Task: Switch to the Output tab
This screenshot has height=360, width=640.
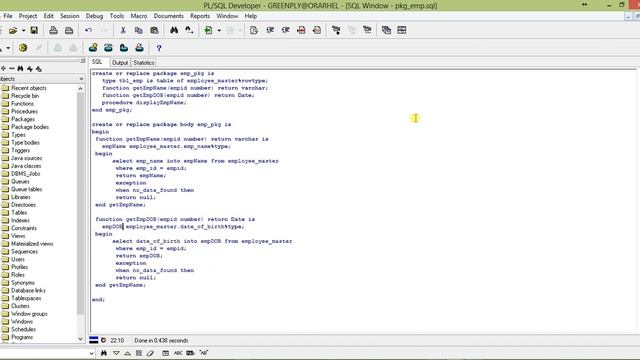Action: click(x=120, y=62)
